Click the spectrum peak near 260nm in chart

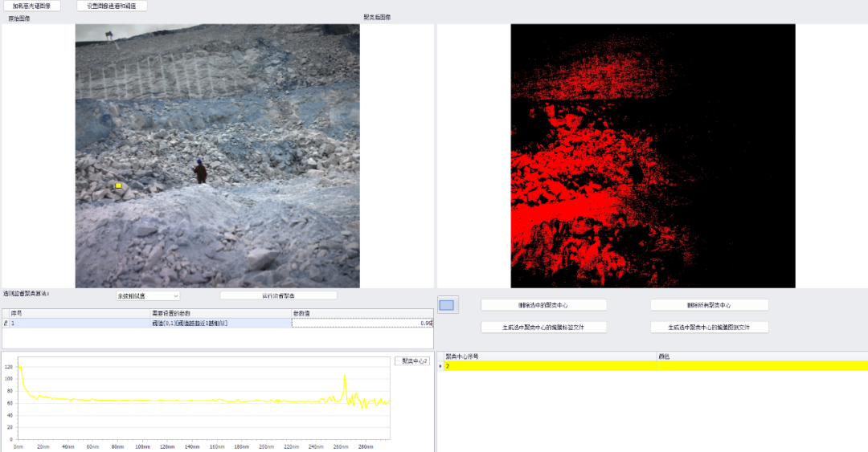[345, 376]
